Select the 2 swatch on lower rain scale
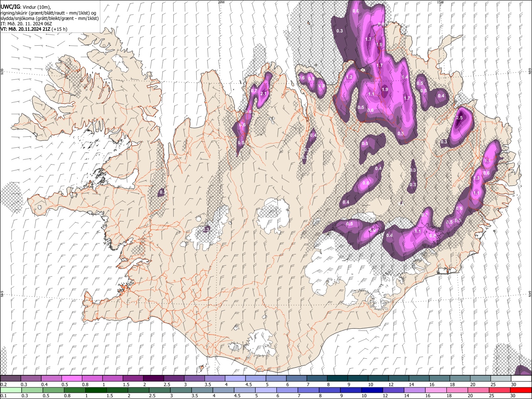Screen dimensions: 532x399 (x=138, y=390)
